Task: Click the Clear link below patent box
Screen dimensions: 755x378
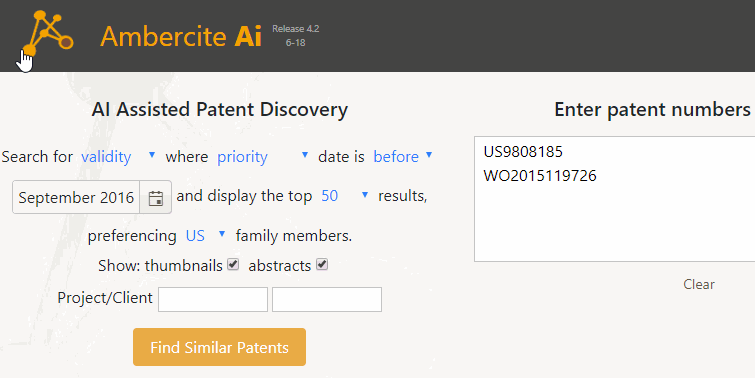Action: click(699, 284)
